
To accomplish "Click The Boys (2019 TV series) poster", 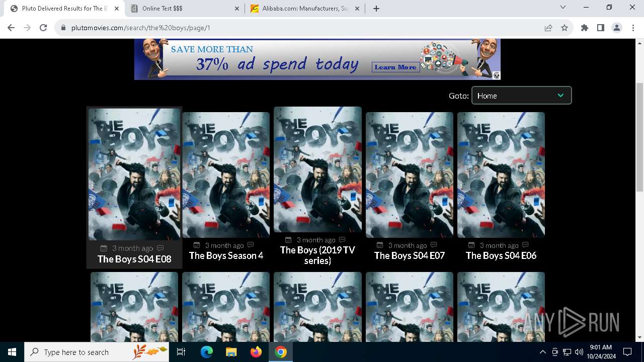I will (317, 169).
